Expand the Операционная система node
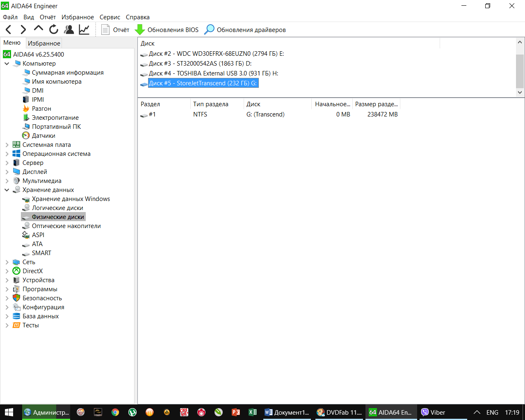The height and width of the screenshot is (420, 525). click(x=7, y=154)
